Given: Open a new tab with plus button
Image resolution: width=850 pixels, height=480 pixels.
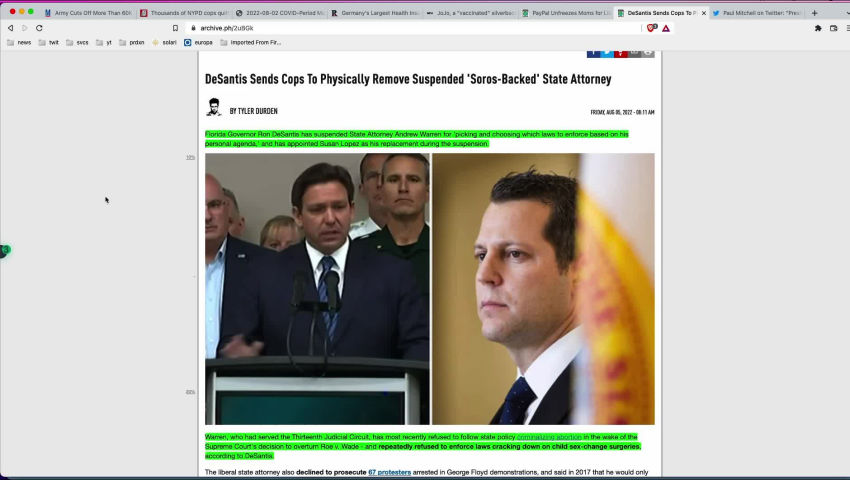Looking at the screenshot, I should pos(814,13).
